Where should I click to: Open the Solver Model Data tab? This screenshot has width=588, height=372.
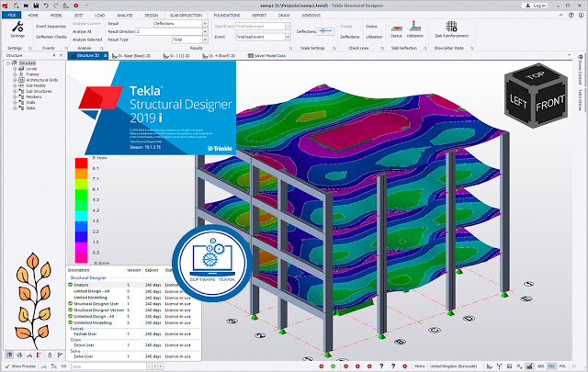(x=266, y=55)
